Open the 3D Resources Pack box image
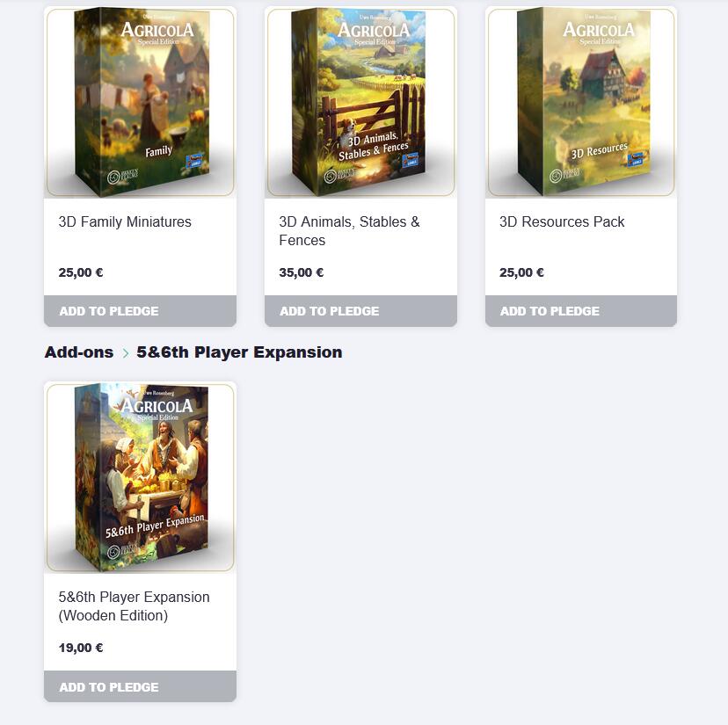This screenshot has height=725, width=728. [581, 103]
